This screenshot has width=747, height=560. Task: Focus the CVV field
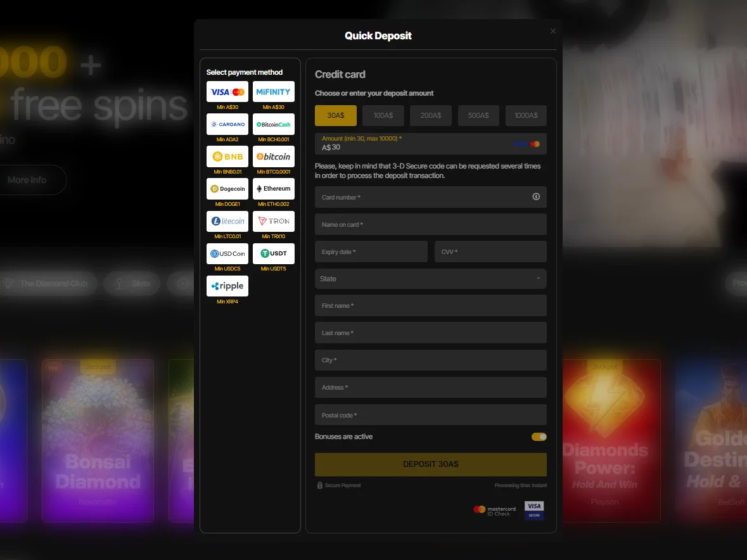click(490, 251)
